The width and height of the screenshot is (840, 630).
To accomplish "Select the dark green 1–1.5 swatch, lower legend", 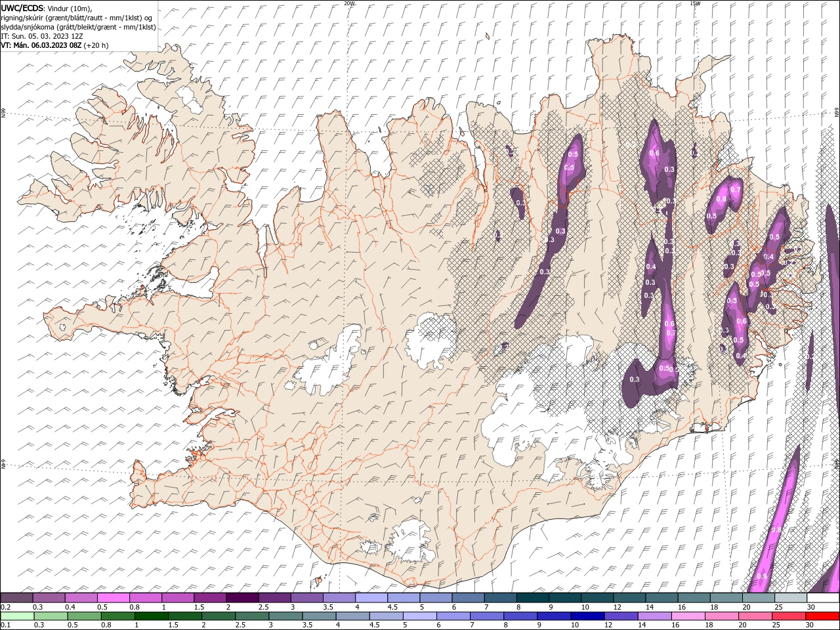I will (x=151, y=616).
